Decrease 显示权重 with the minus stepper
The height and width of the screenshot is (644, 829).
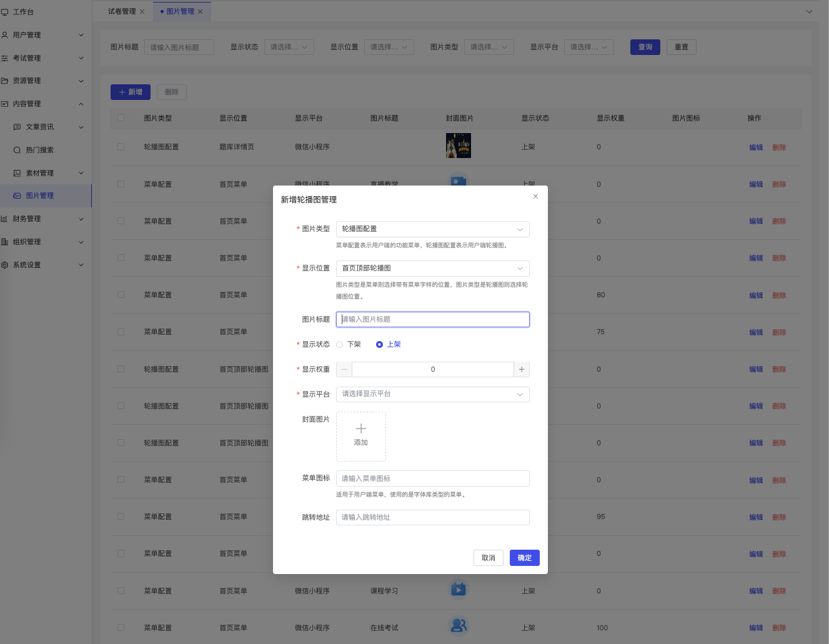344,369
